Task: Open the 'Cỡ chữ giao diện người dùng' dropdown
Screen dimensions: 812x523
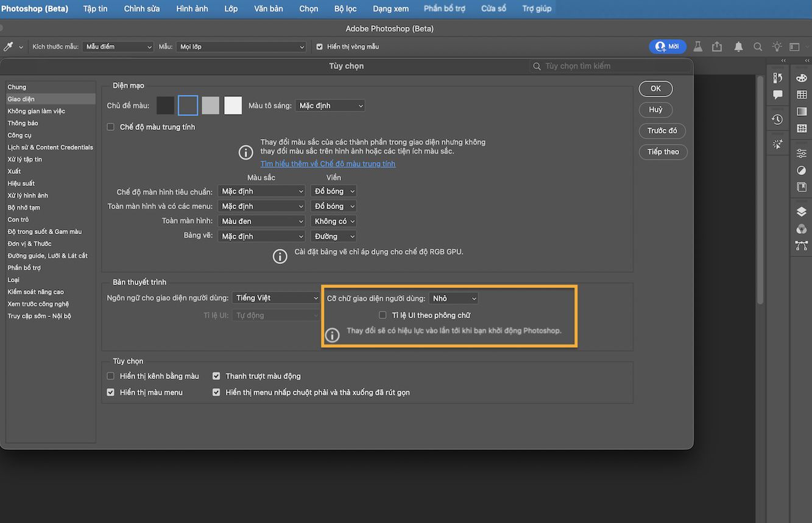Action: (453, 297)
